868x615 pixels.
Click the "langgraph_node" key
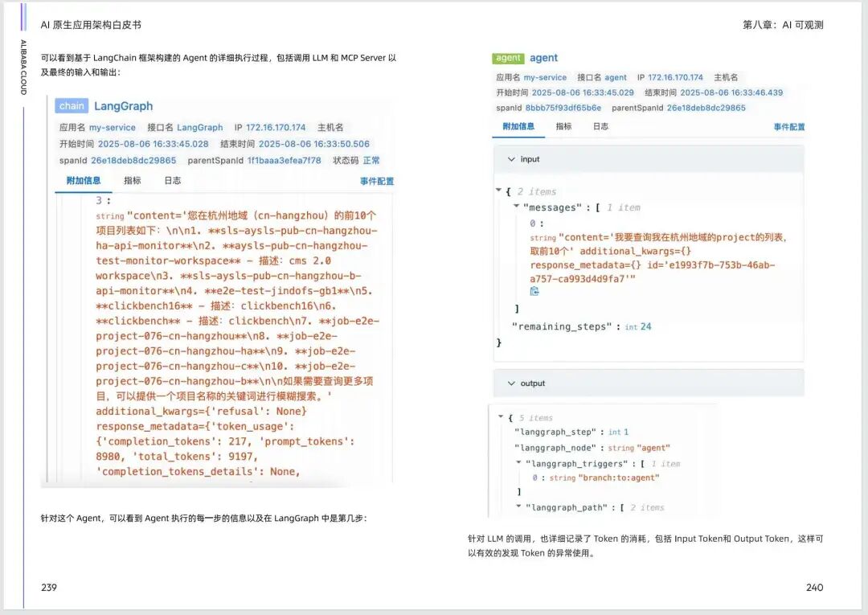click(x=555, y=448)
